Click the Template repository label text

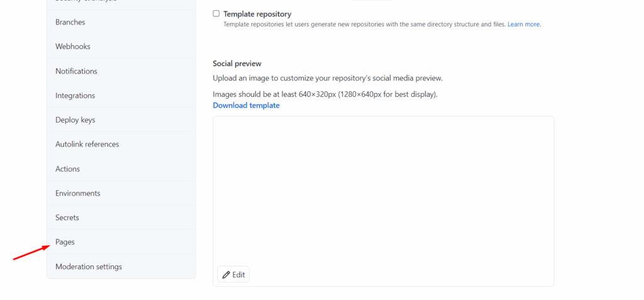257,14
